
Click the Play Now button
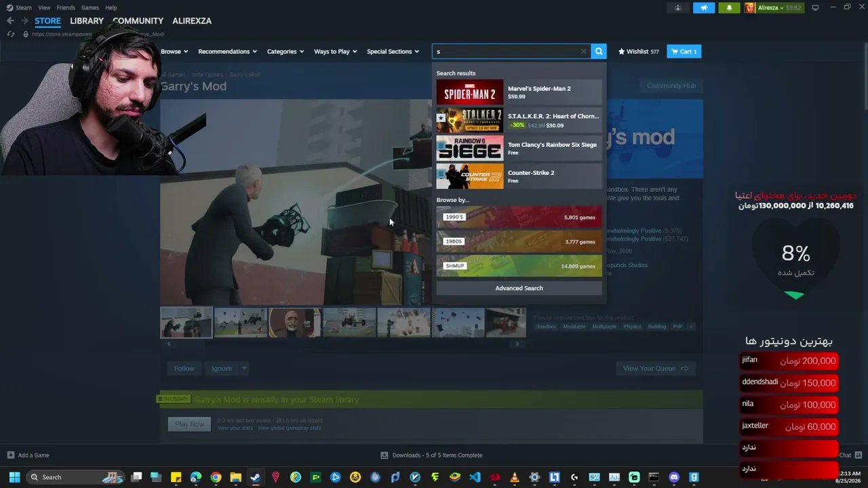point(189,424)
